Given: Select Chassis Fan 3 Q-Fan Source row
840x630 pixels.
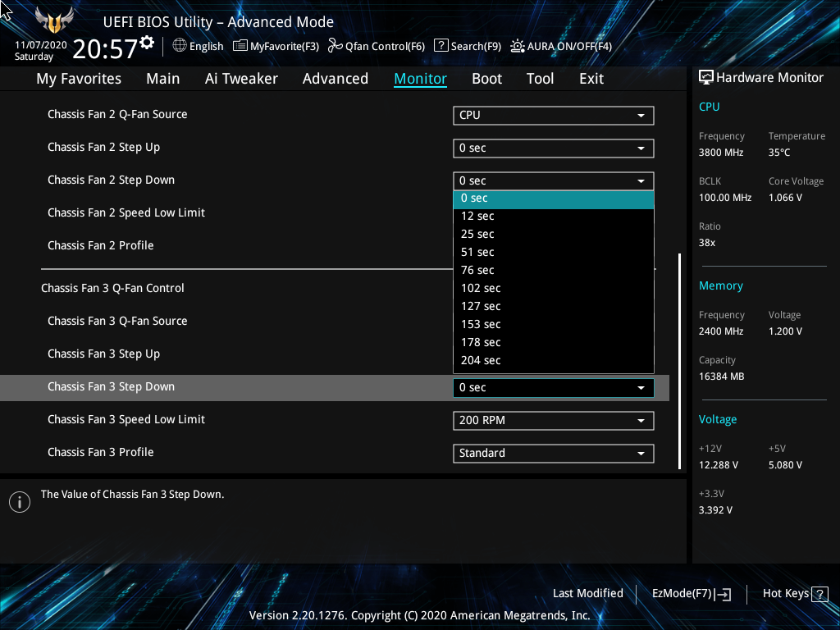Looking at the screenshot, I should 117,322.
